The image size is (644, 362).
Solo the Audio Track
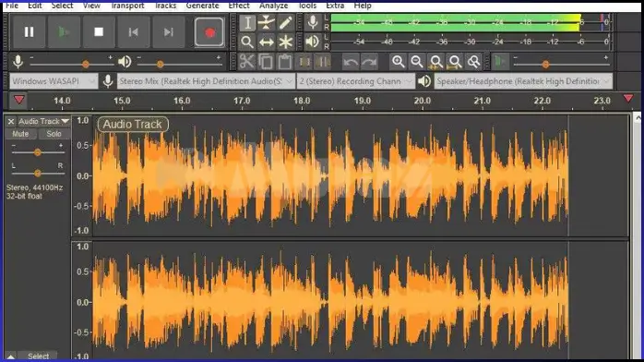pyautogui.click(x=54, y=134)
